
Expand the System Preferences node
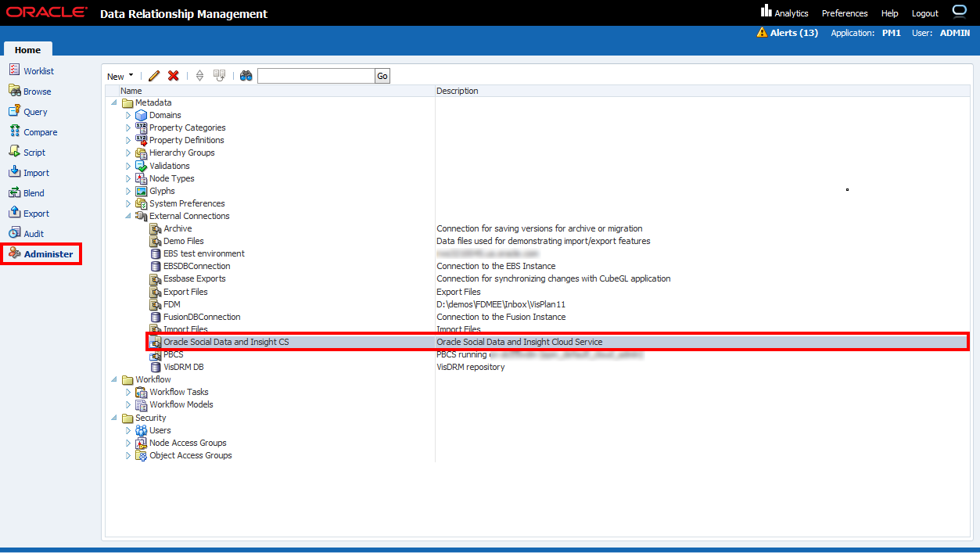128,203
